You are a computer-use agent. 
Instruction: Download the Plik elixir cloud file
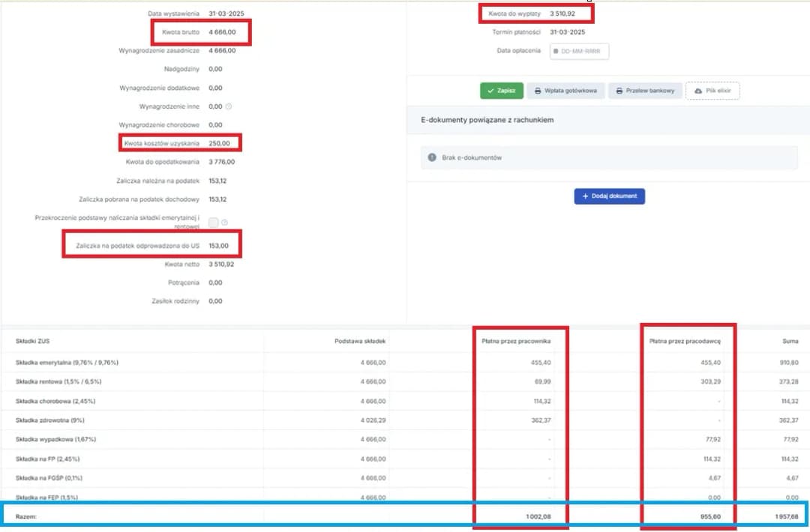click(x=712, y=91)
